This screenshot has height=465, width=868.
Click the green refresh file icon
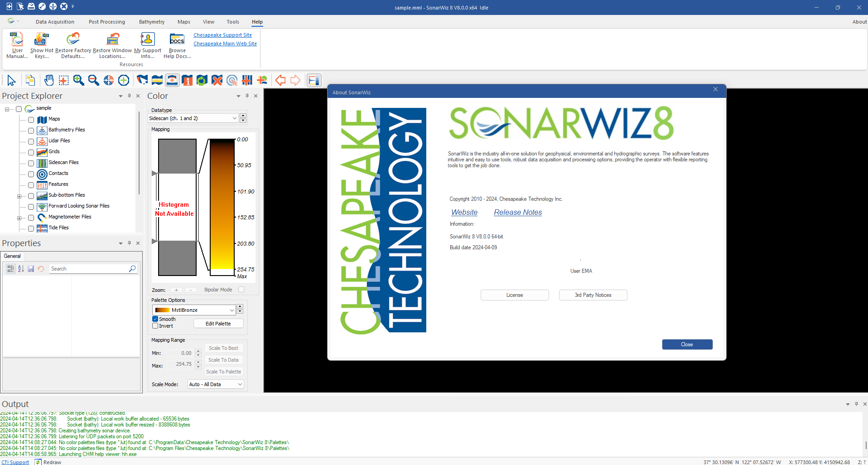[202, 80]
